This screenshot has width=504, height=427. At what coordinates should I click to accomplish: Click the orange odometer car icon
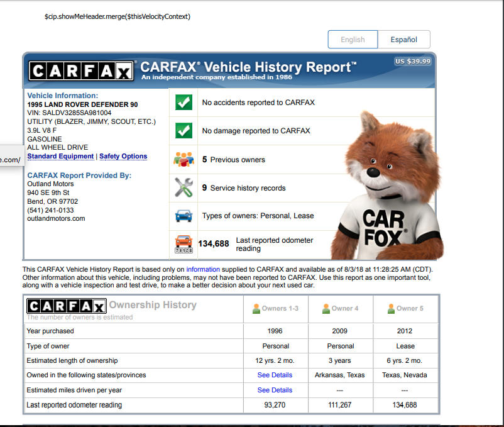(184, 244)
